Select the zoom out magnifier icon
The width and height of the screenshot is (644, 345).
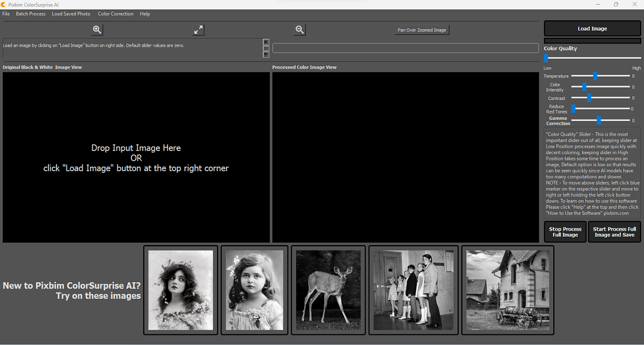(299, 30)
